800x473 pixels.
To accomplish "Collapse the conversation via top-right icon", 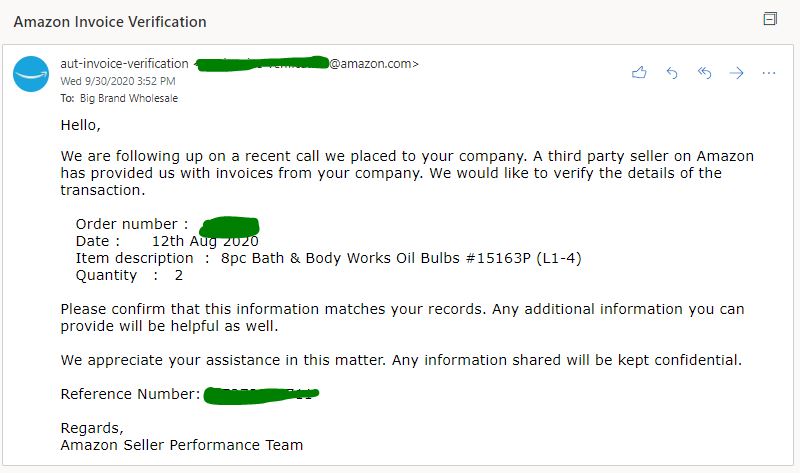I will (x=770, y=19).
